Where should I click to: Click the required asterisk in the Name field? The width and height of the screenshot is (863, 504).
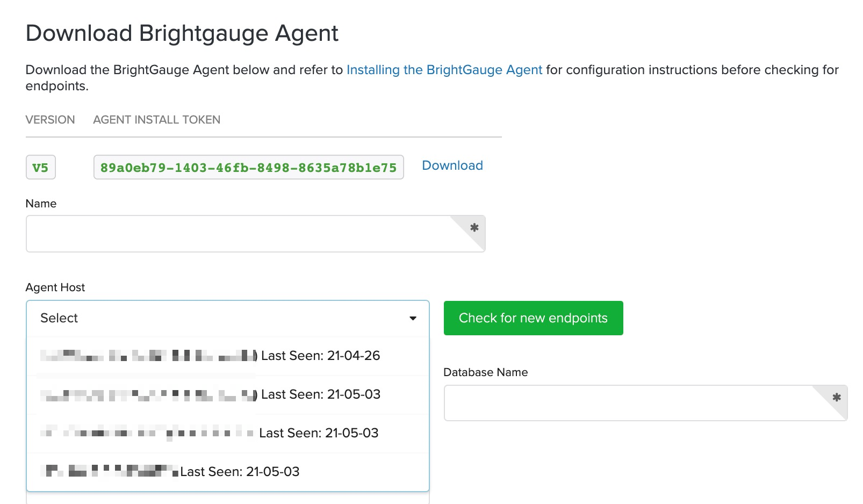point(474,228)
